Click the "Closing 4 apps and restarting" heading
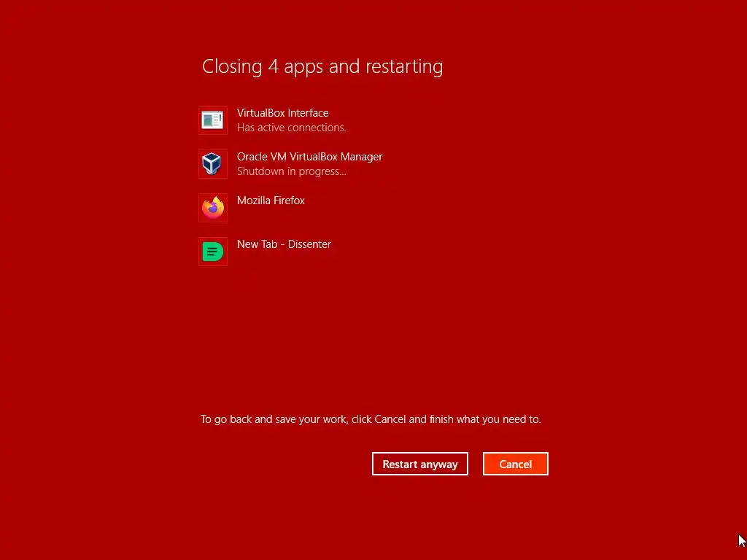Screen dimensions: 747x560 [322, 66]
